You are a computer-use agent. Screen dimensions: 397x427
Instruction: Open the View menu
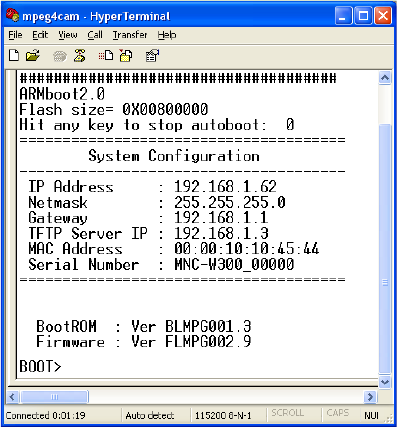point(68,35)
